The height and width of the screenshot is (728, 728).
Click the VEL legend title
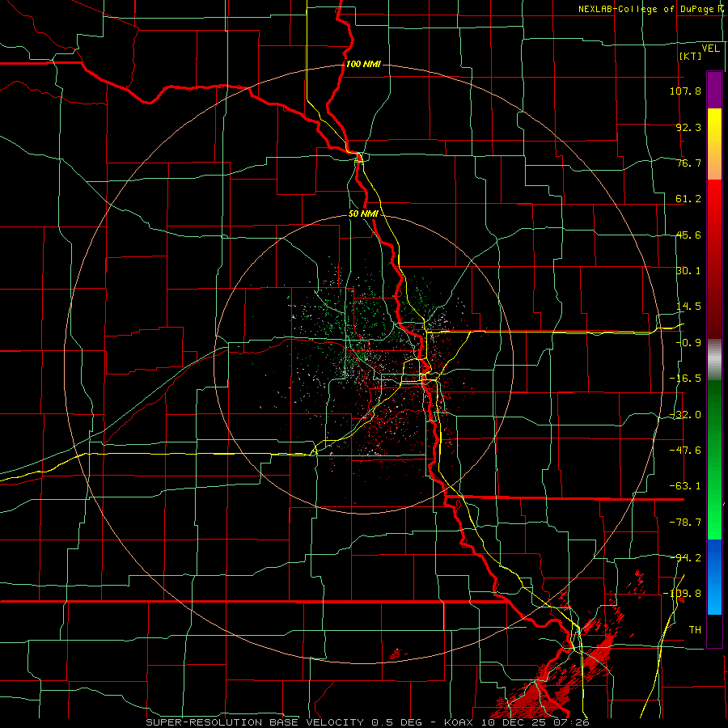[x=710, y=48]
